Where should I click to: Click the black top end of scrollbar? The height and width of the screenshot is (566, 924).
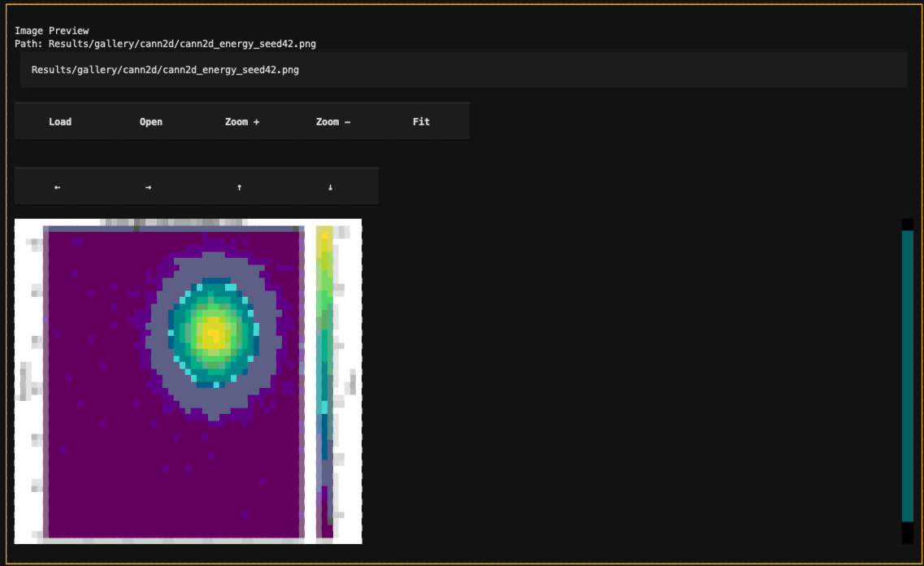click(907, 224)
